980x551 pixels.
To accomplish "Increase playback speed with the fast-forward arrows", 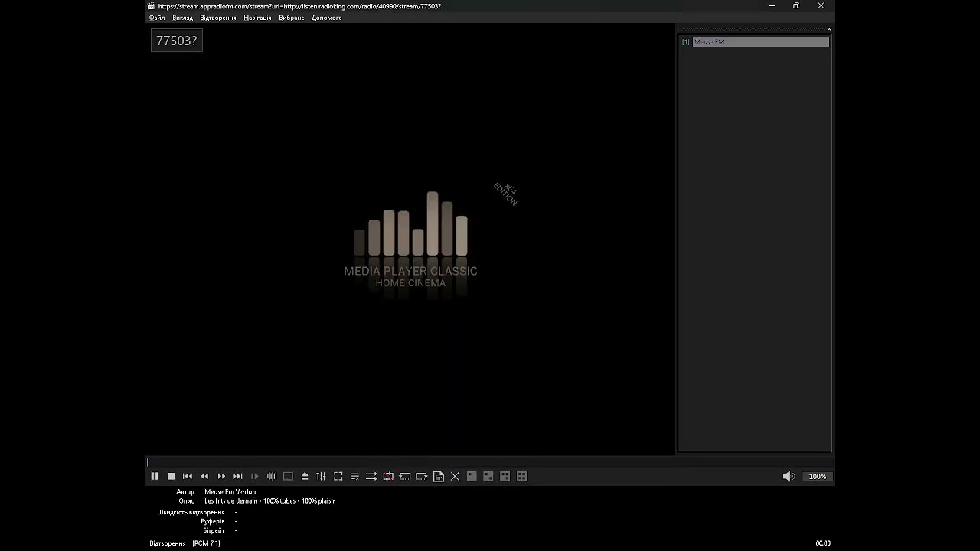I will coord(221,476).
